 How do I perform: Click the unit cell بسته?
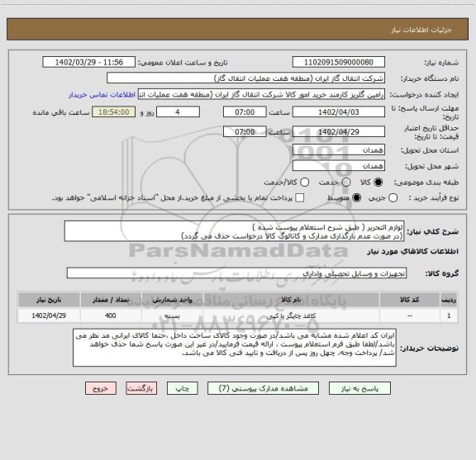pyautogui.click(x=172, y=315)
